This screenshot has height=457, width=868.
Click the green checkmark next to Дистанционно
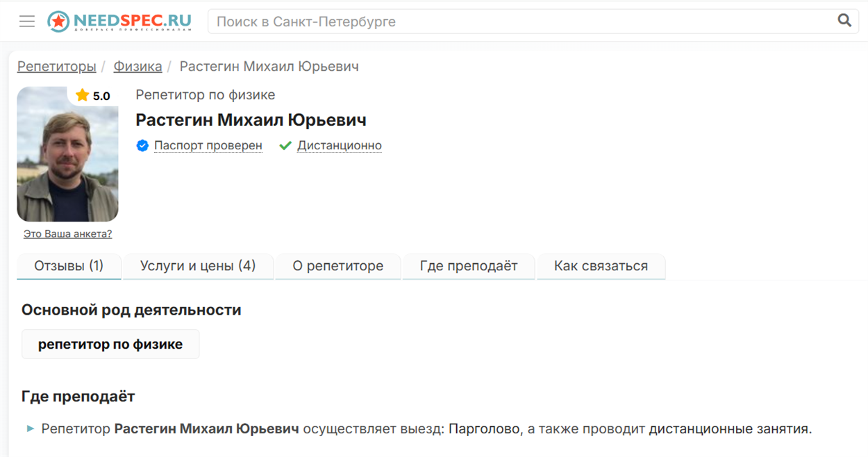click(285, 146)
